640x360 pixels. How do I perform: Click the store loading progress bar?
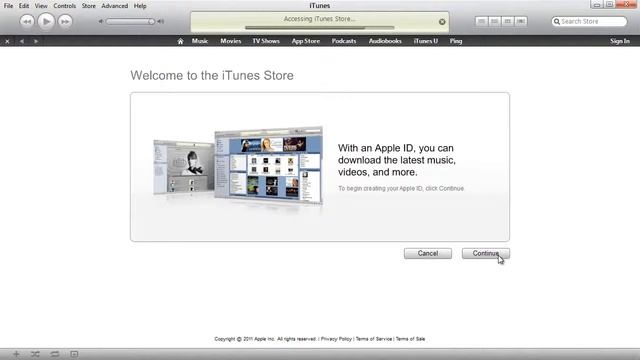[x=320, y=28]
